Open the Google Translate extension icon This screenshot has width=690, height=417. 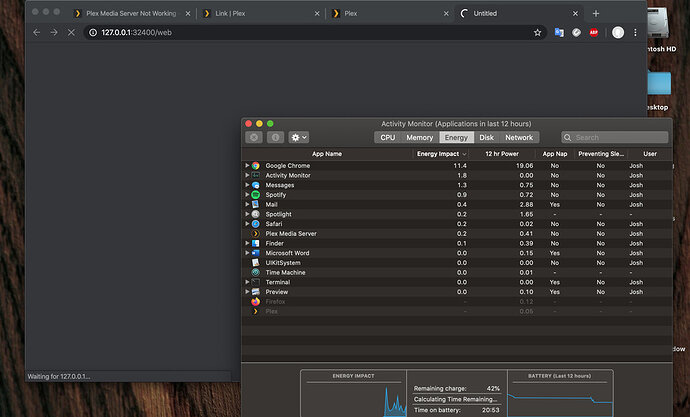[x=559, y=33]
